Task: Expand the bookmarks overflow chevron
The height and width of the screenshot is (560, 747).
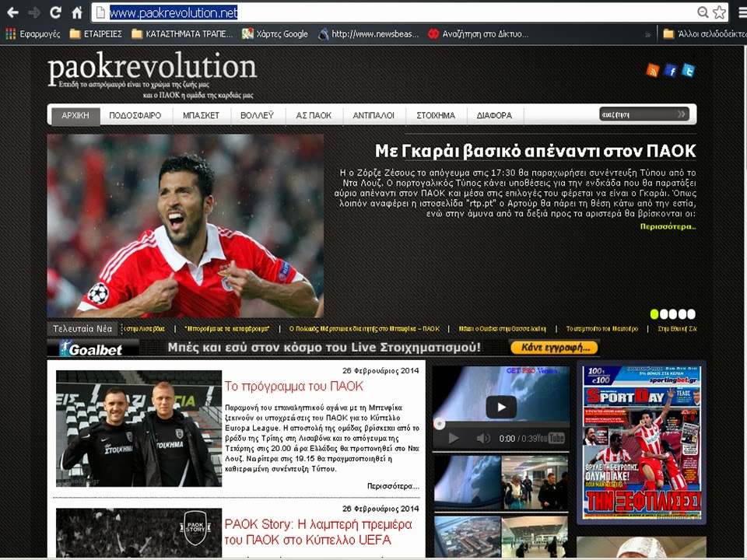Action: (647, 34)
